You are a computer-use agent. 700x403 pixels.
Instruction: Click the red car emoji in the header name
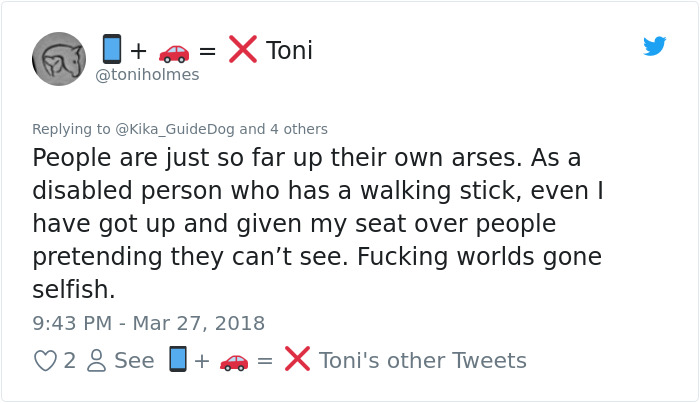click(x=174, y=50)
